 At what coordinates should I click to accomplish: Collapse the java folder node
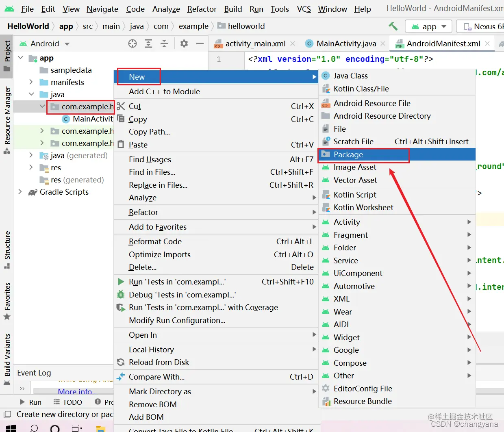pos(31,94)
